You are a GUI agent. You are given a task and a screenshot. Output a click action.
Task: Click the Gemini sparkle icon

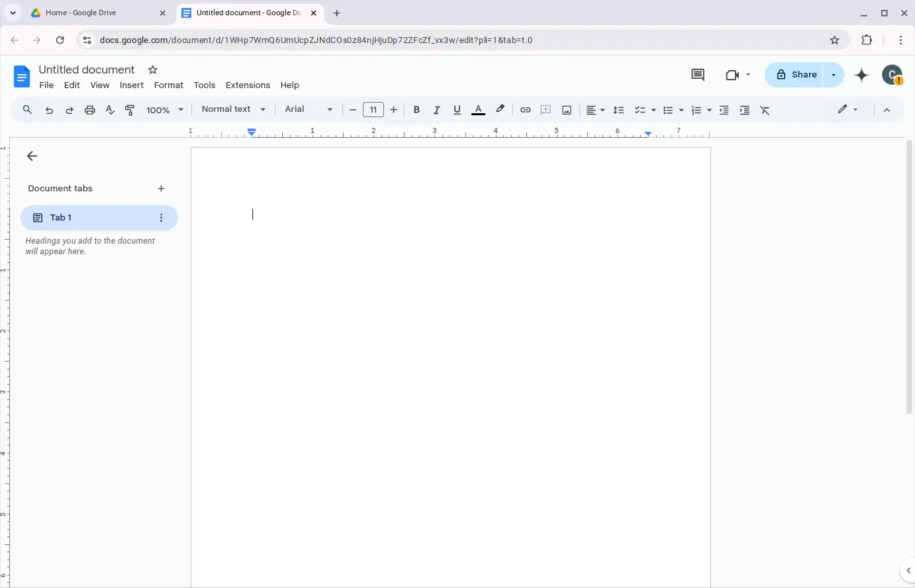coord(861,75)
